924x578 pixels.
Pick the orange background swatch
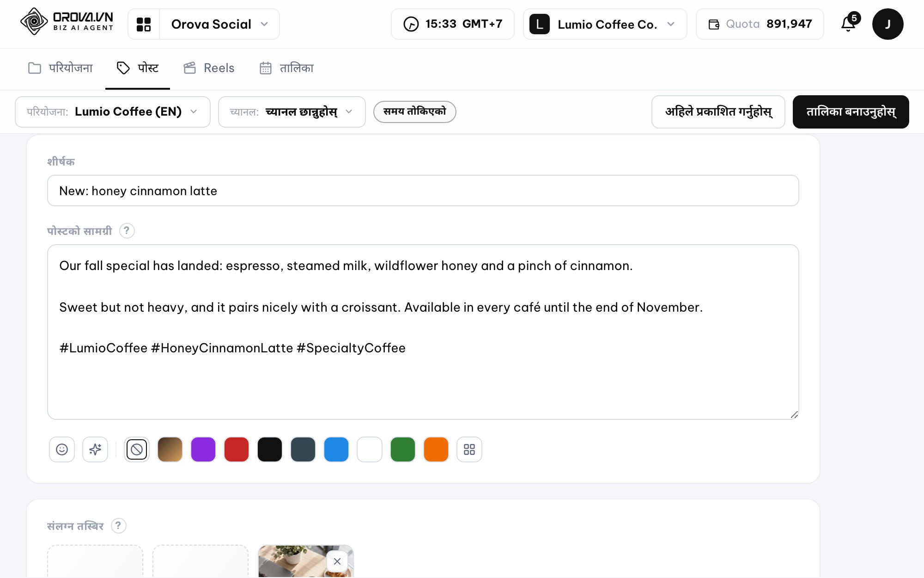[436, 449]
